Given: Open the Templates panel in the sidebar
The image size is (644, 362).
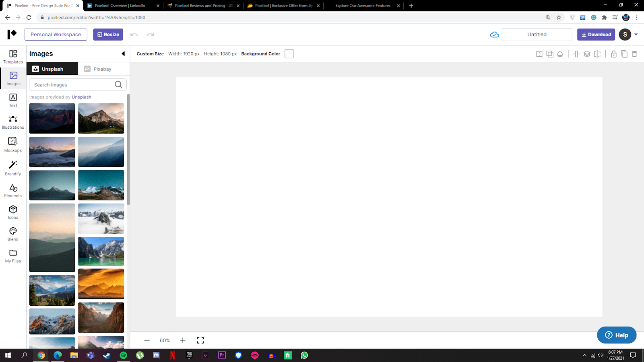Looking at the screenshot, I should 13,57.
